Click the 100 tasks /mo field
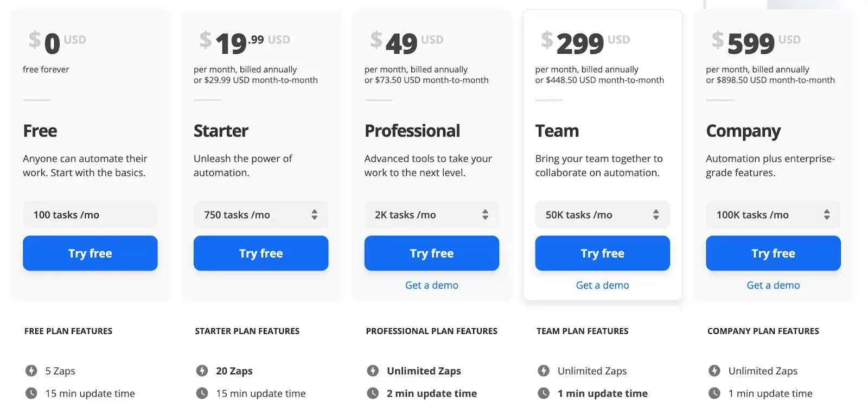 (x=90, y=215)
